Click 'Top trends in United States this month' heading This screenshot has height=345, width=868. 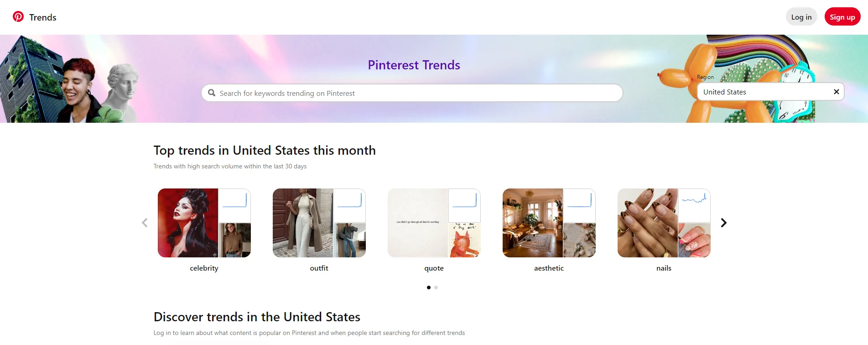click(265, 151)
